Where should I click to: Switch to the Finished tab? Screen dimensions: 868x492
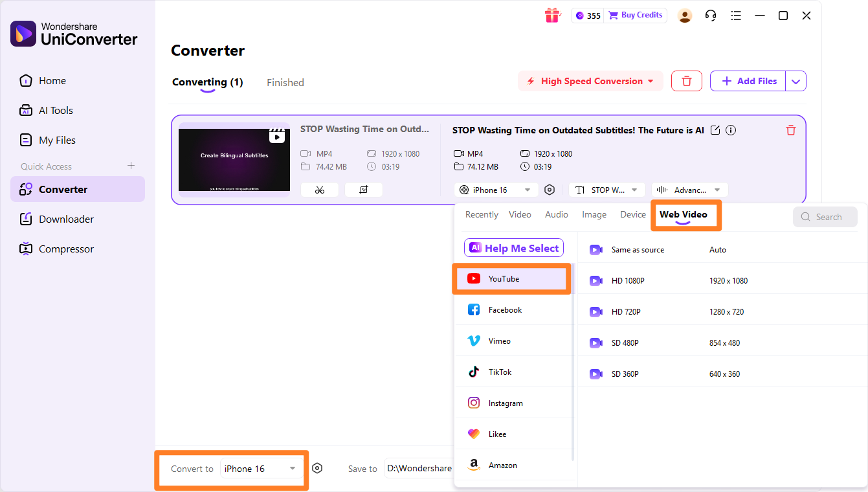[x=285, y=82]
